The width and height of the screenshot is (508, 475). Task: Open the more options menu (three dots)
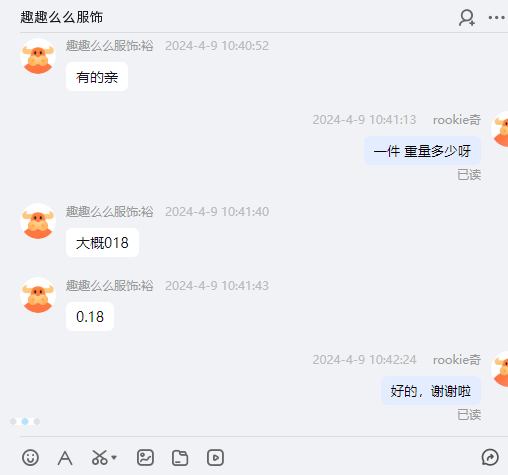496,18
